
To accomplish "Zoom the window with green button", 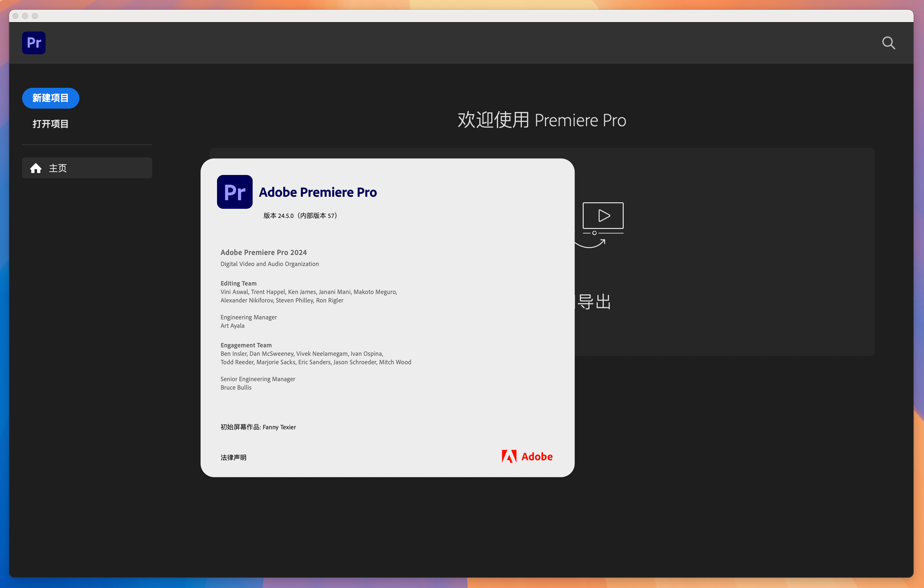I will click(35, 16).
